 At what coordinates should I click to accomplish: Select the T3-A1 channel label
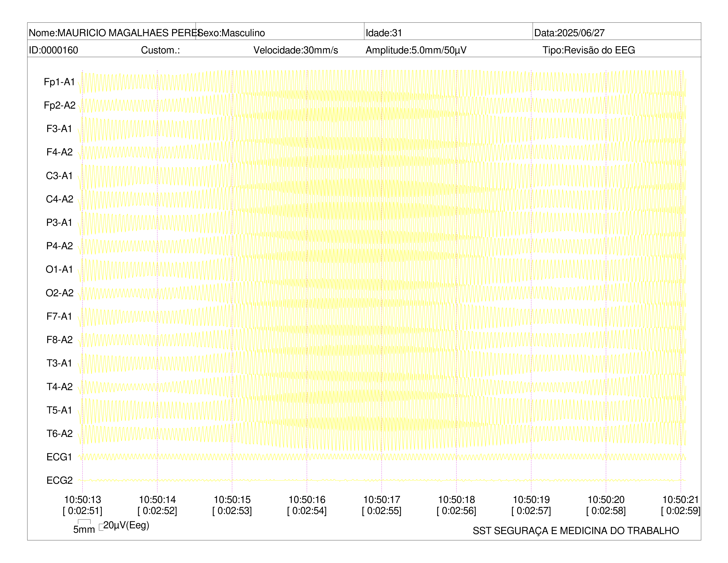pos(59,363)
